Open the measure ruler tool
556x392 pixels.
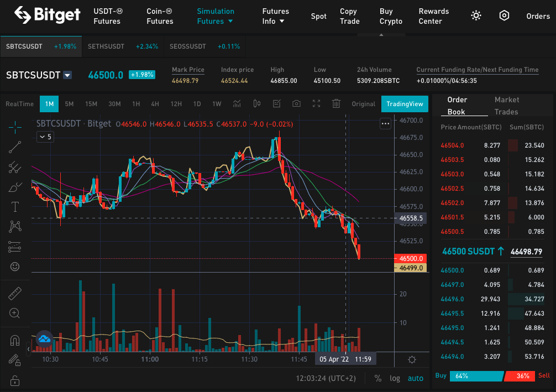point(15,294)
